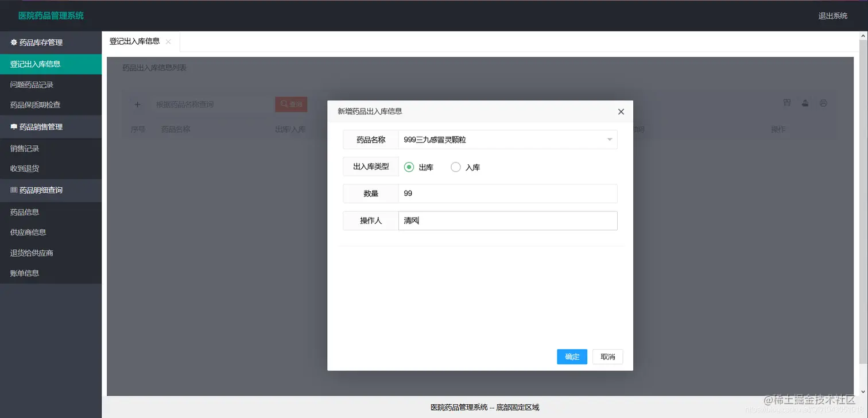Viewport: 868px width, 418px height.
Task: Click the 操作人 input containing 清风
Action: 507,220
